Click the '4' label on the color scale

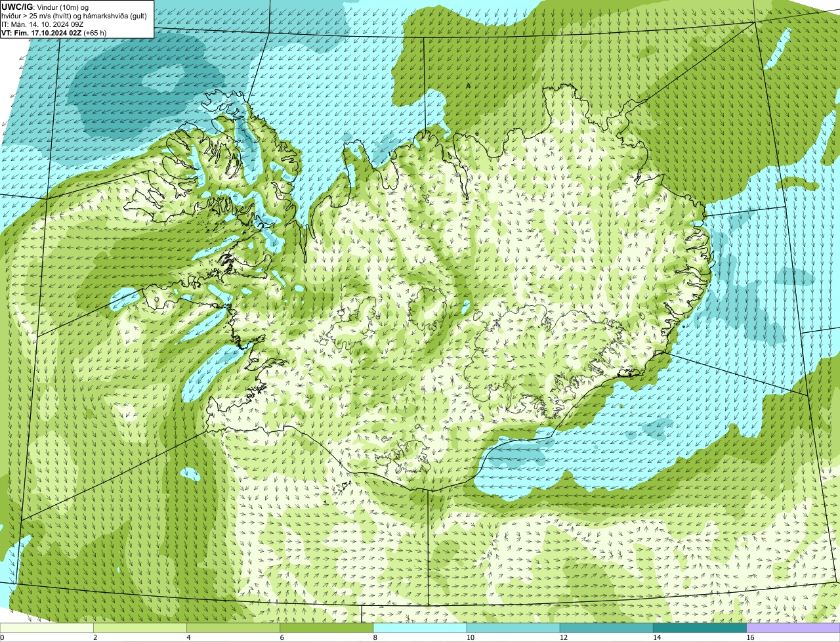(x=188, y=637)
